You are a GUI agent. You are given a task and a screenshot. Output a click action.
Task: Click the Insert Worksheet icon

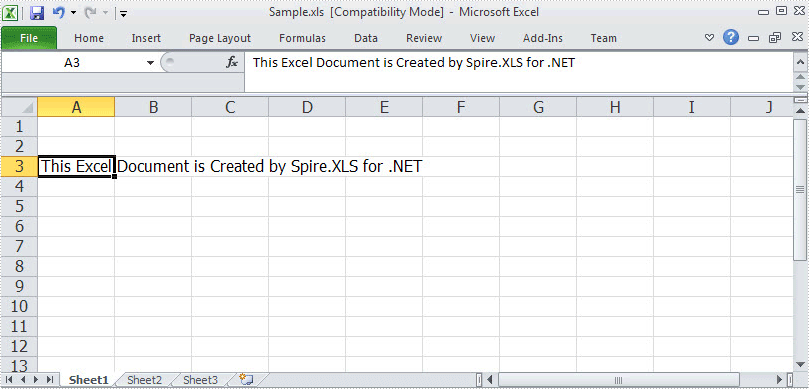pos(246,380)
